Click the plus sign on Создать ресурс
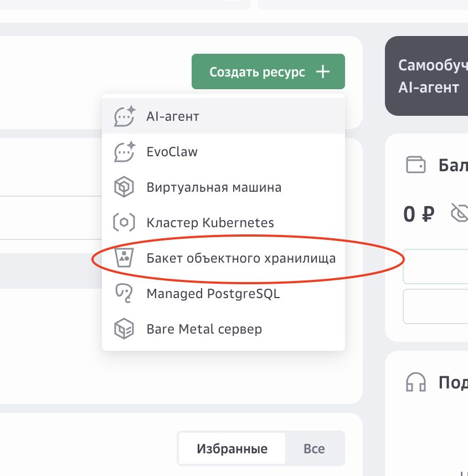This screenshot has width=468, height=476. click(x=323, y=72)
